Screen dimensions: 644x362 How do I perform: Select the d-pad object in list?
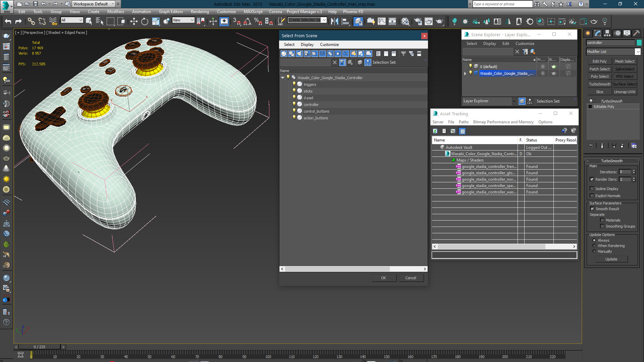point(308,98)
